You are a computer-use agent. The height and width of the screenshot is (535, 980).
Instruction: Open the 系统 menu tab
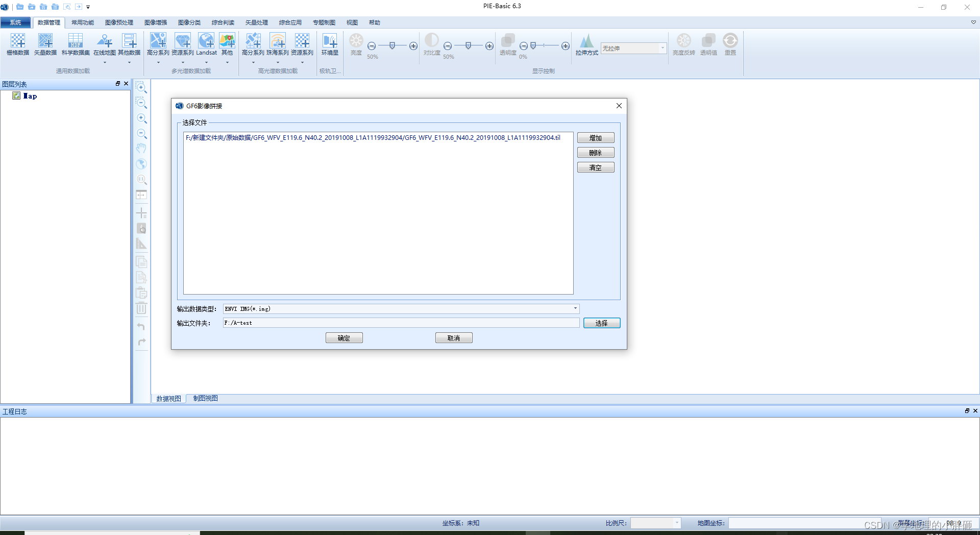15,22
